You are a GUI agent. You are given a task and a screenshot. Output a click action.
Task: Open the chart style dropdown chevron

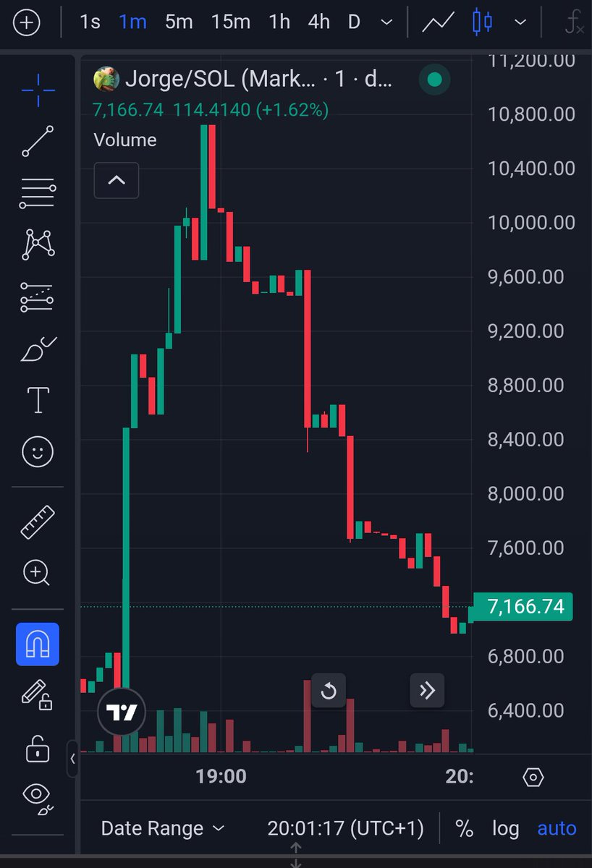pos(520,22)
